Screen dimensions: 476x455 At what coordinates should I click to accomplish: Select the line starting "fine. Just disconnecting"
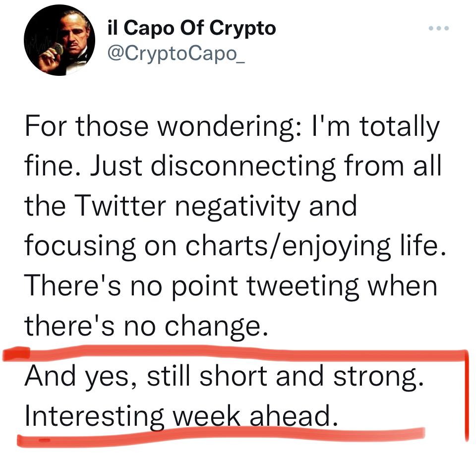[233, 166]
